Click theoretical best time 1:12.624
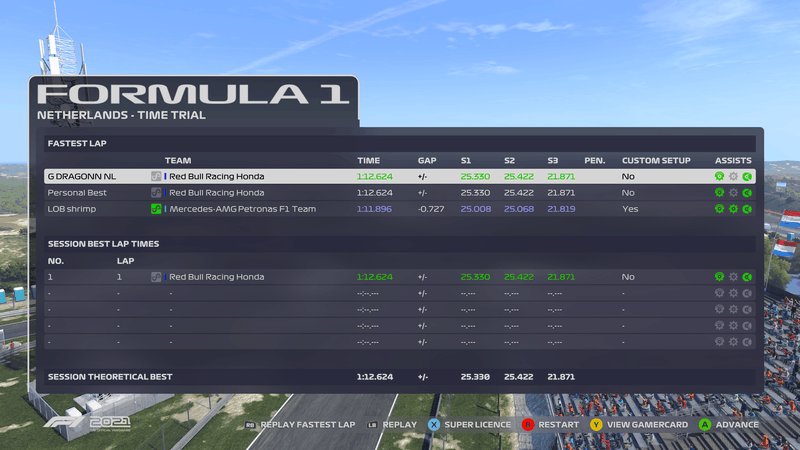The image size is (800, 450). (x=374, y=377)
